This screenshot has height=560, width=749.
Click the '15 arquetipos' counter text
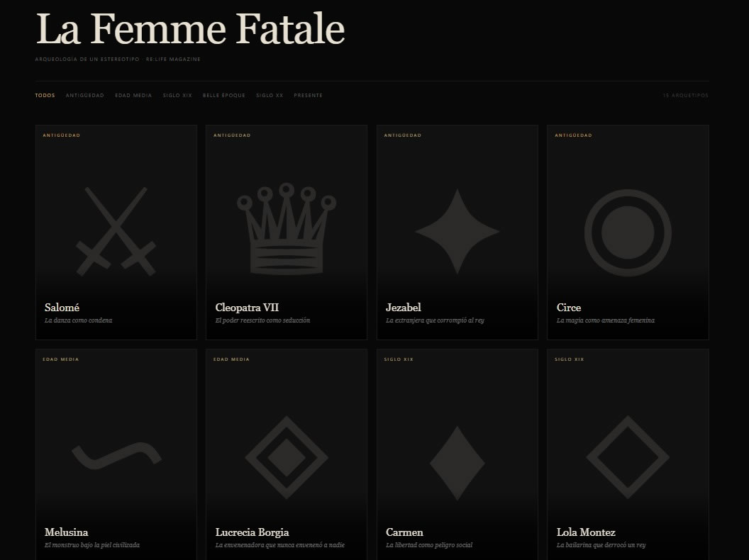tap(685, 96)
